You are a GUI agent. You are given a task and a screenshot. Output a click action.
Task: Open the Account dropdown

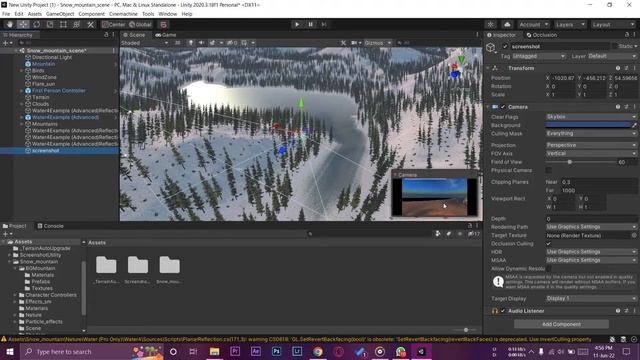click(533, 24)
